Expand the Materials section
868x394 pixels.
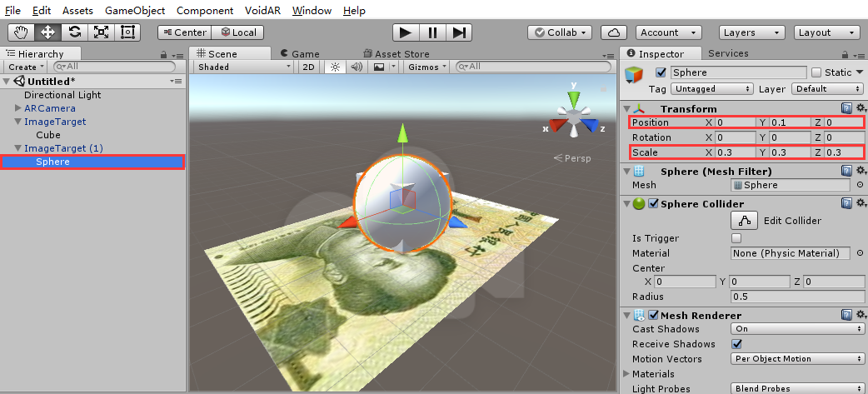627,373
